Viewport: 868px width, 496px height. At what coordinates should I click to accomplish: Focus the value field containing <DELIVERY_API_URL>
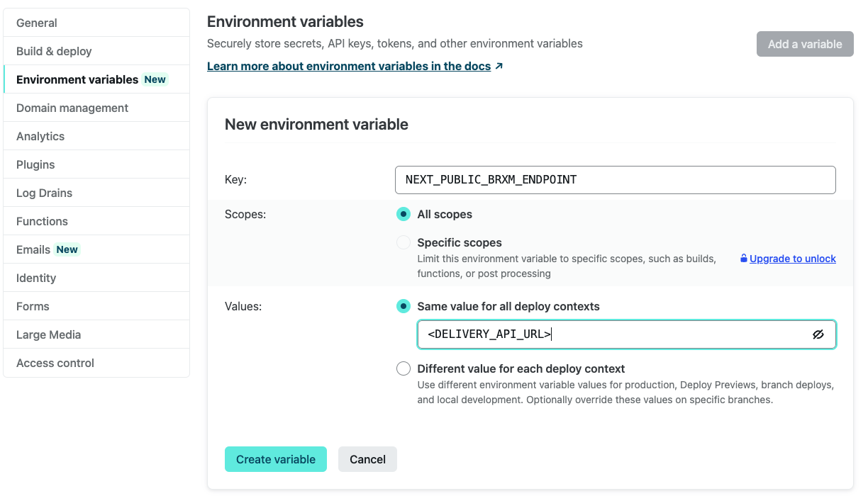[610, 334]
